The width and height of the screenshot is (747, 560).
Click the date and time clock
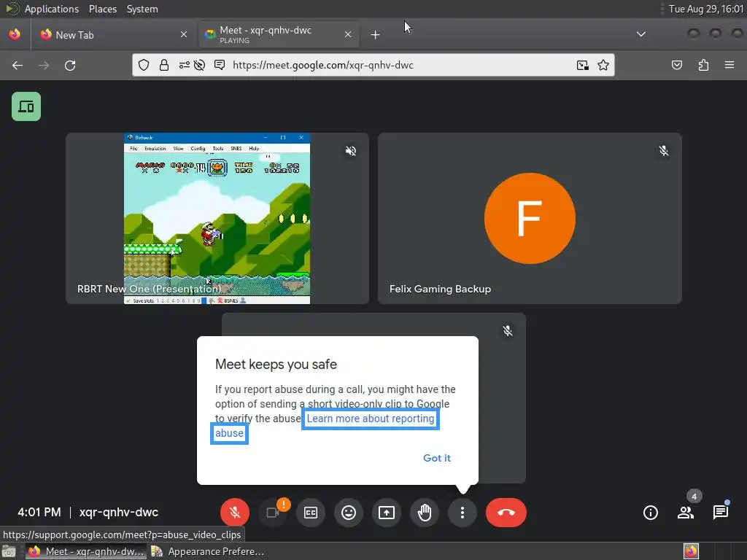tap(706, 9)
